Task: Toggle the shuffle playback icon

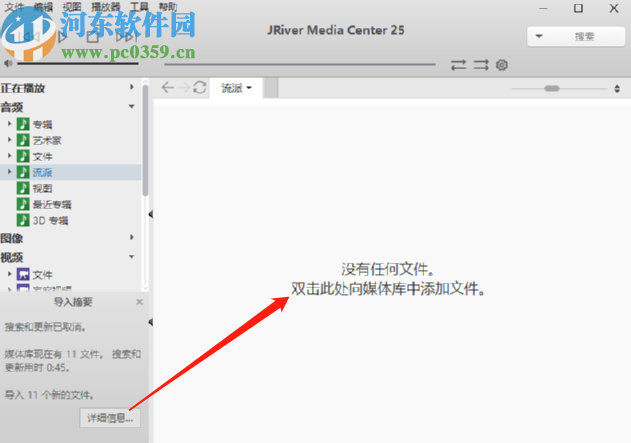Action: (481, 65)
